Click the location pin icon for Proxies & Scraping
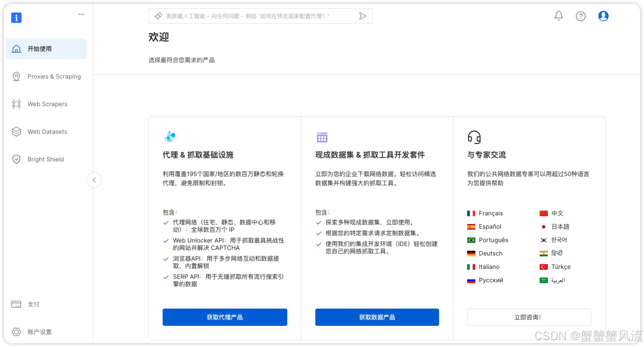644x347 pixels. (16, 76)
